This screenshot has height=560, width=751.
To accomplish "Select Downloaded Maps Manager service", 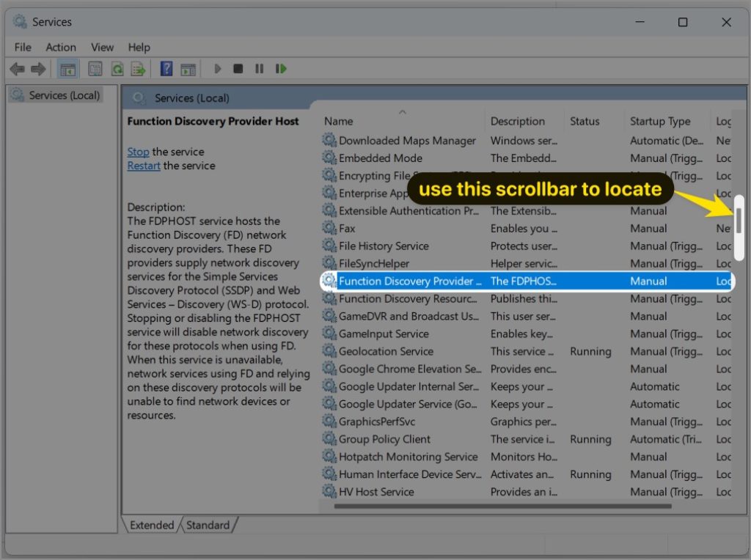I will click(525, 141).
